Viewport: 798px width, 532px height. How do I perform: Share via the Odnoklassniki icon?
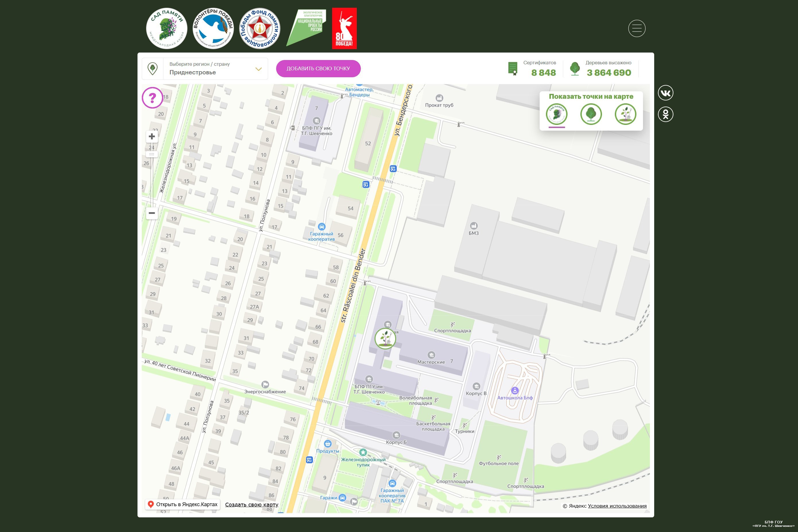click(665, 114)
